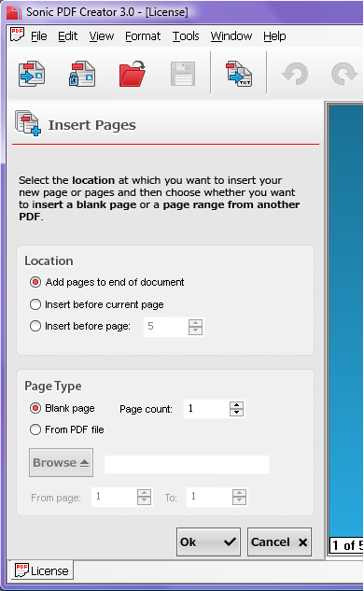
Task: Click the Browse button
Action: tap(61, 463)
